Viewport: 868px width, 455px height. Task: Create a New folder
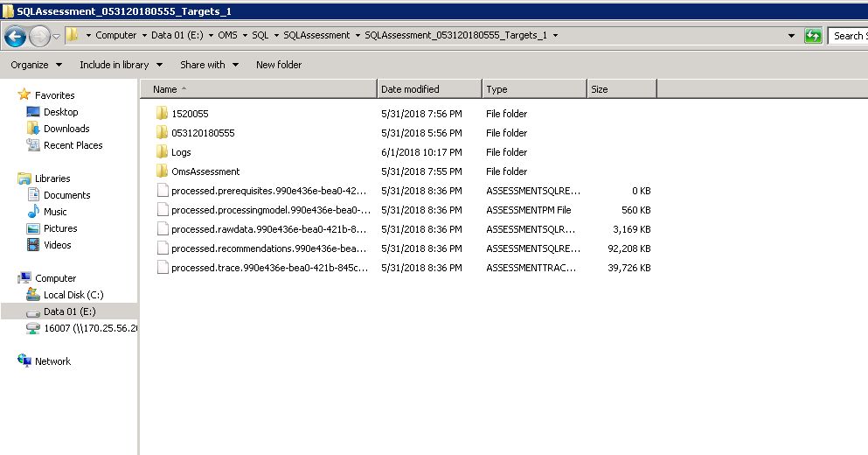pos(279,65)
